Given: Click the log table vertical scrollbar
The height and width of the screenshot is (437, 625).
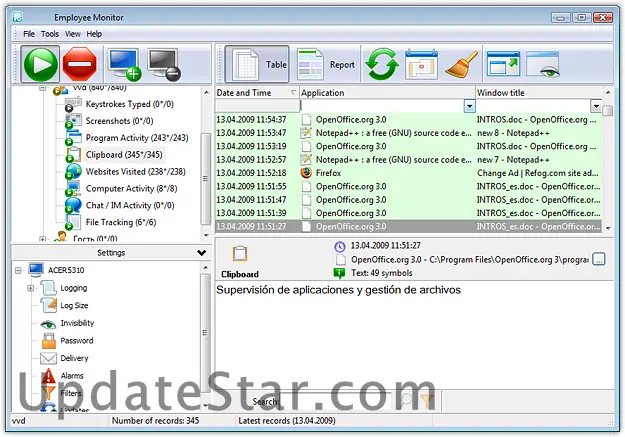Looking at the screenshot, I should [x=609, y=170].
